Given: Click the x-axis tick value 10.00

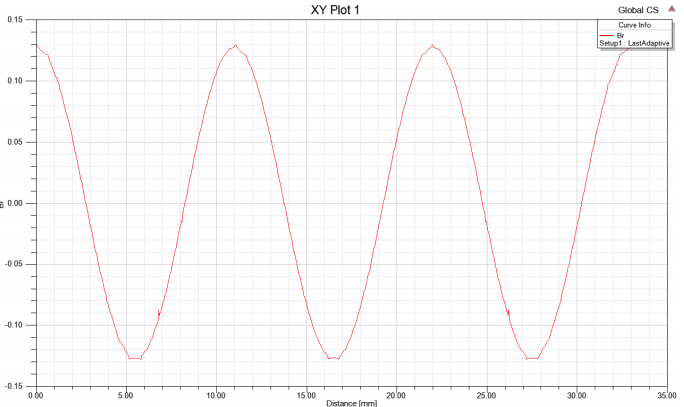Looking at the screenshot, I should (216, 396).
